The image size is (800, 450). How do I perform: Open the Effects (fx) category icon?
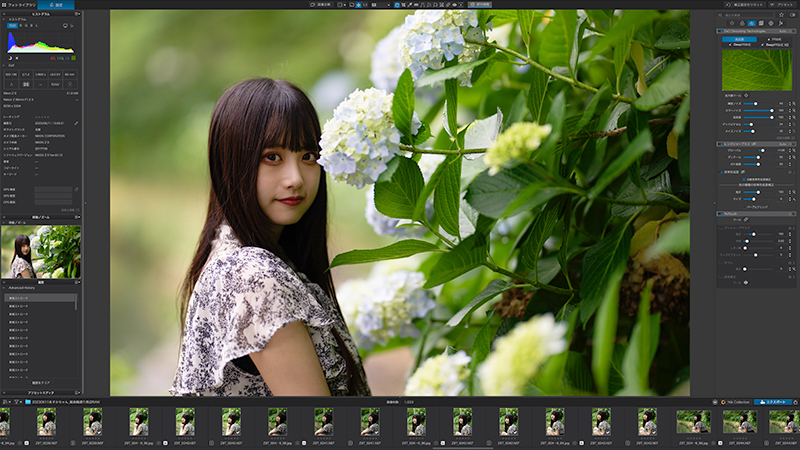pos(781,23)
